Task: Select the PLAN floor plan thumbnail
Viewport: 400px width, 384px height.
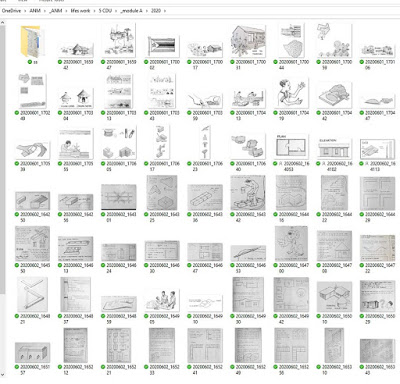Action: point(291,147)
